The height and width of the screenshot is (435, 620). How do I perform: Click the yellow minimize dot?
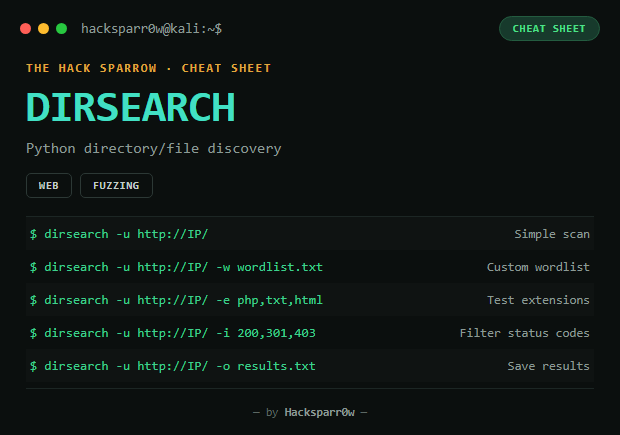(43, 29)
